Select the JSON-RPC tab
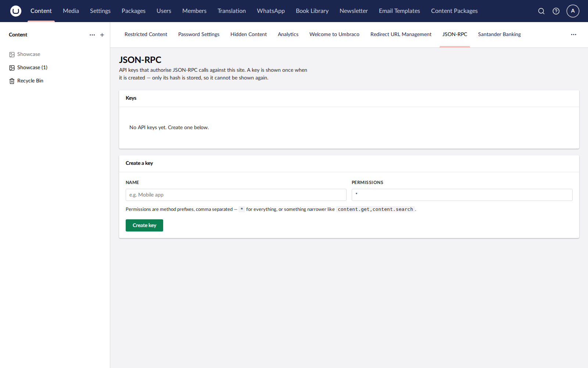Viewport: 588px width, 368px height. click(455, 35)
